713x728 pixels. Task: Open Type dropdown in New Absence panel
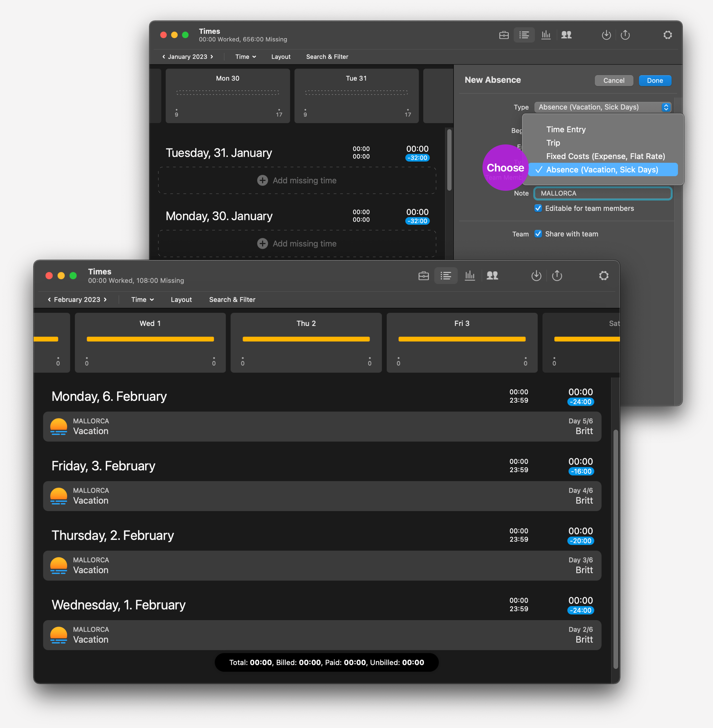tap(602, 107)
